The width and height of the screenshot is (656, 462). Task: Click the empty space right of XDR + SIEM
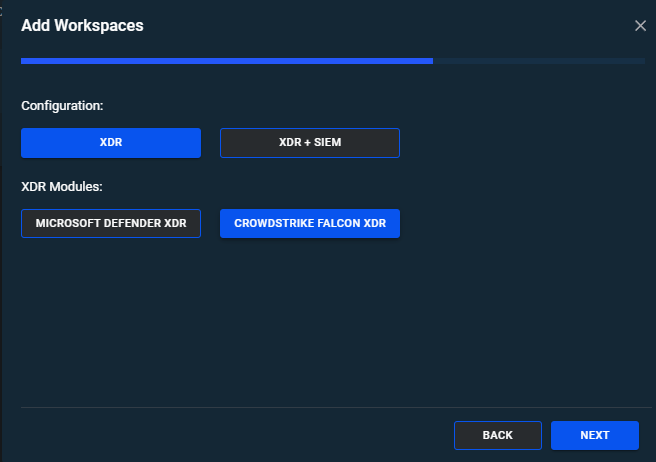[x=520, y=143]
